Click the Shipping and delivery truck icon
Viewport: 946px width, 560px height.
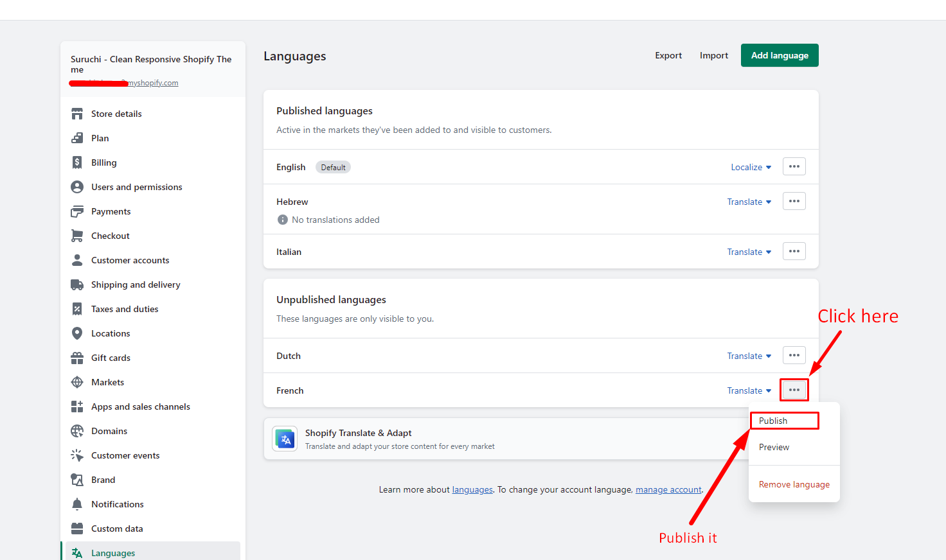[x=77, y=284]
